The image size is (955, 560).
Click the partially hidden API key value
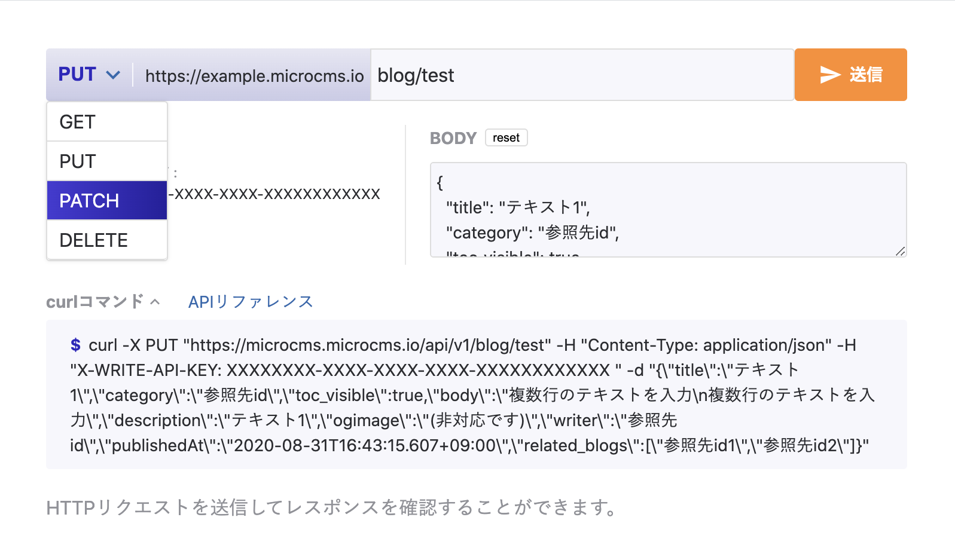275,194
